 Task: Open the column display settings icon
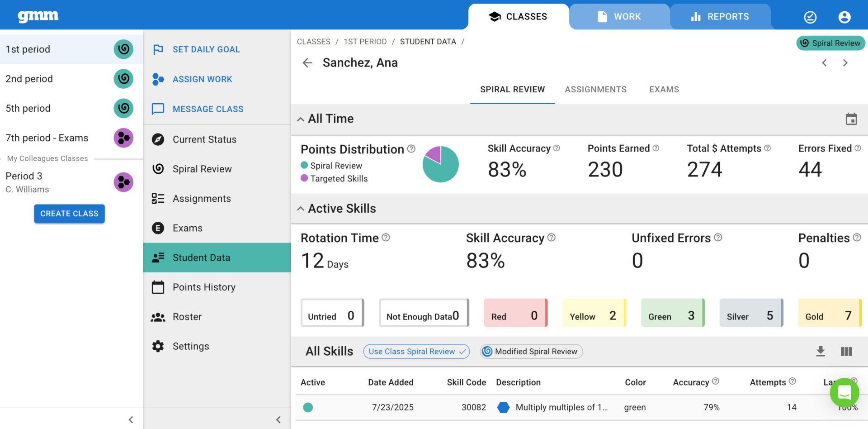click(846, 351)
